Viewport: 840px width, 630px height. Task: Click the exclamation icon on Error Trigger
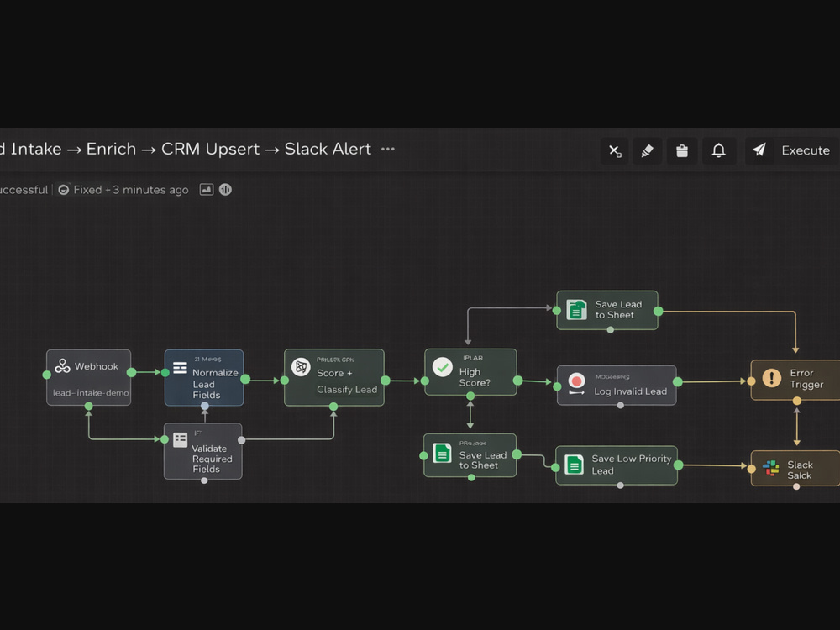[771, 378]
